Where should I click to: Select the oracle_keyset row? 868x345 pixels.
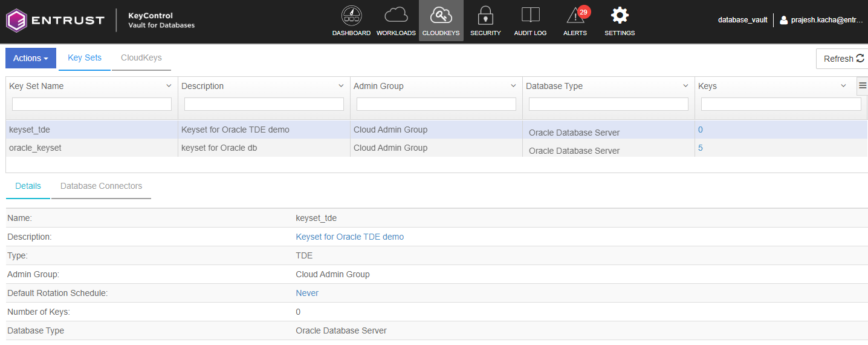[x=35, y=148]
